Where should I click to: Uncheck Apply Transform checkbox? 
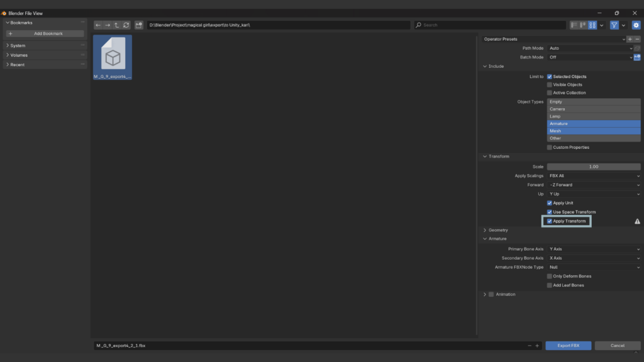tap(550, 221)
